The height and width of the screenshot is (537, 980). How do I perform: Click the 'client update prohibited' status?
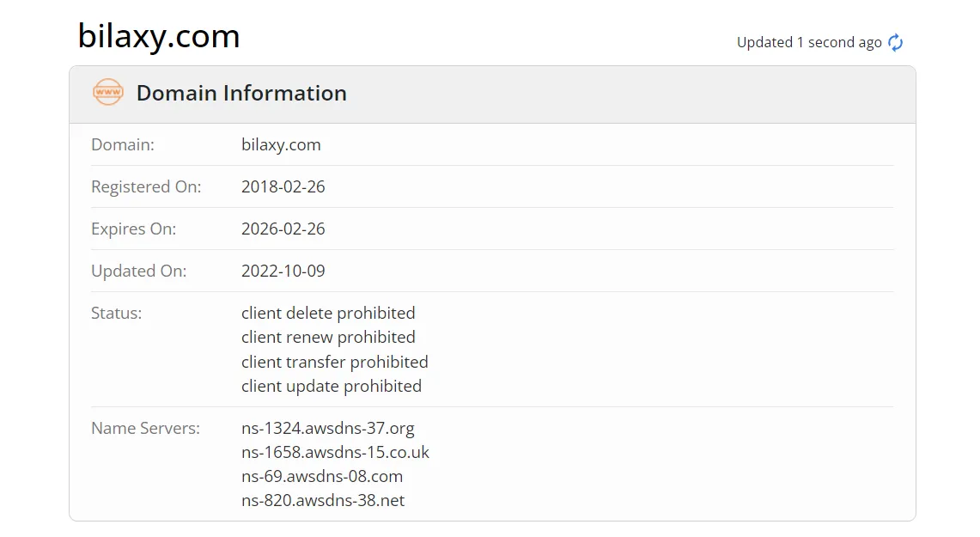tap(332, 386)
